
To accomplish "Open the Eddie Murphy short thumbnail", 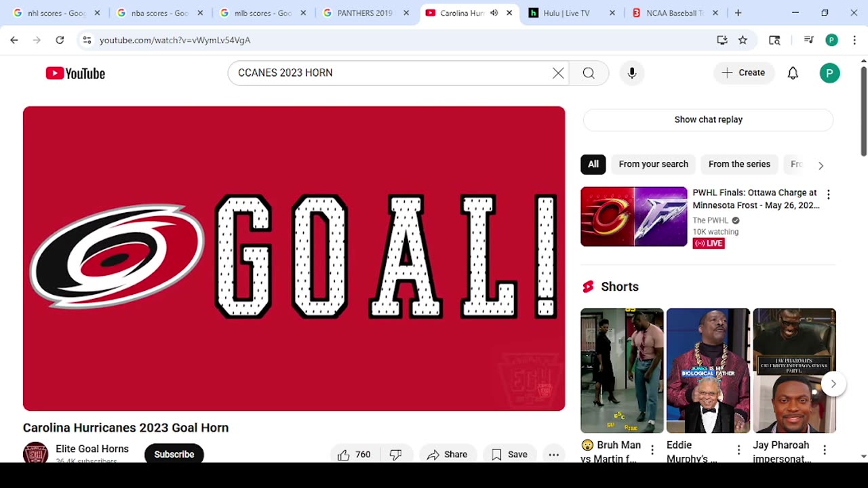I will pyautogui.click(x=708, y=371).
